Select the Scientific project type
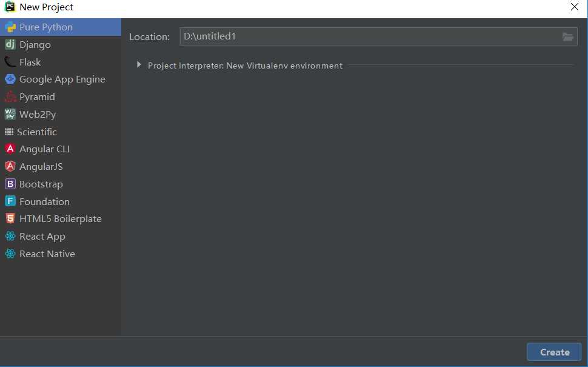This screenshot has height=367, width=588. (x=61, y=132)
